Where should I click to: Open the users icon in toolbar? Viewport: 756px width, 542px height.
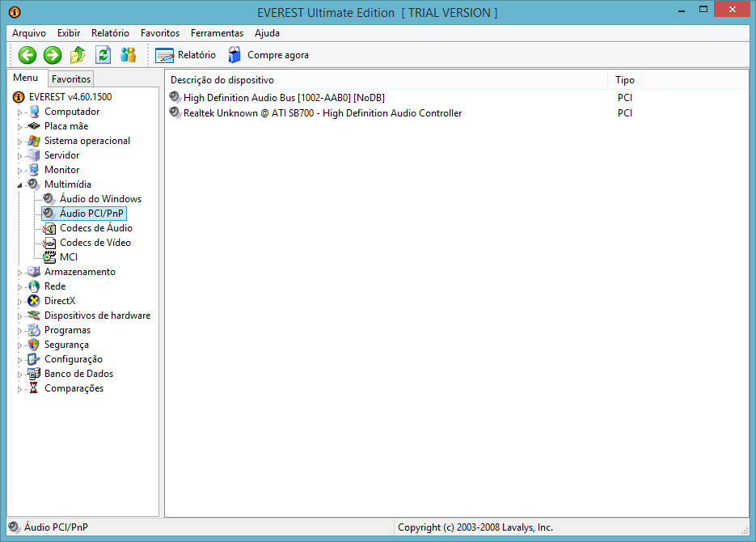(129, 55)
